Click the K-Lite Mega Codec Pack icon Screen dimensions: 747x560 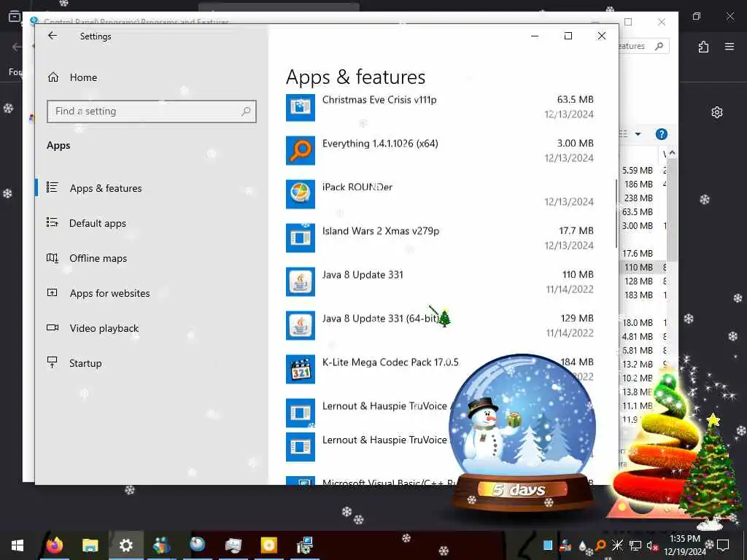coord(300,370)
